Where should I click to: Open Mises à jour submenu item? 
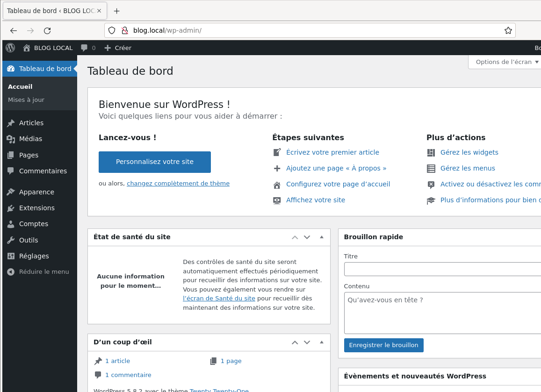click(x=26, y=100)
